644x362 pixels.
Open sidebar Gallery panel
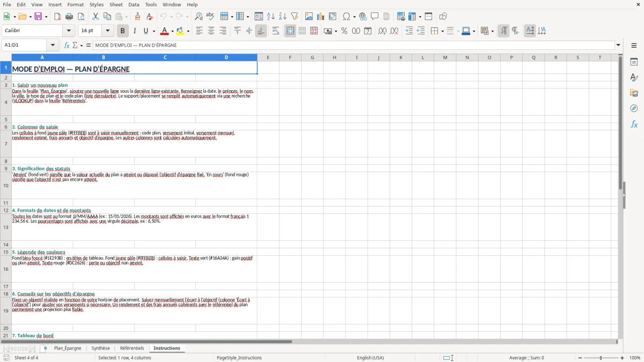(x=634, y=93)
